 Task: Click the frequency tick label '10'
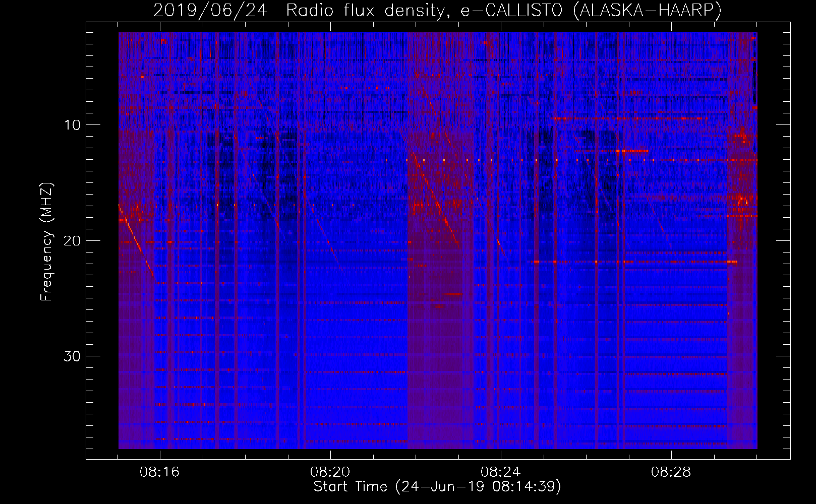73,124
